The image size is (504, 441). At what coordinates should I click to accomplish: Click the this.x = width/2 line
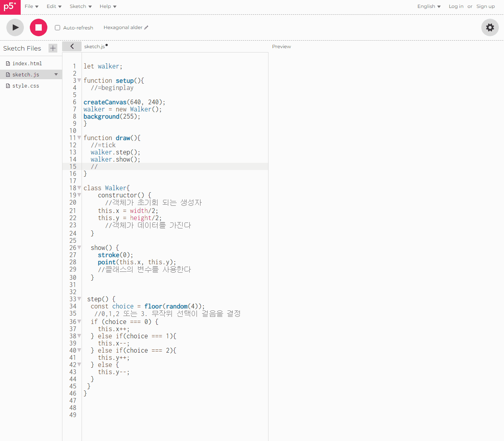click(x=128, y=211)
